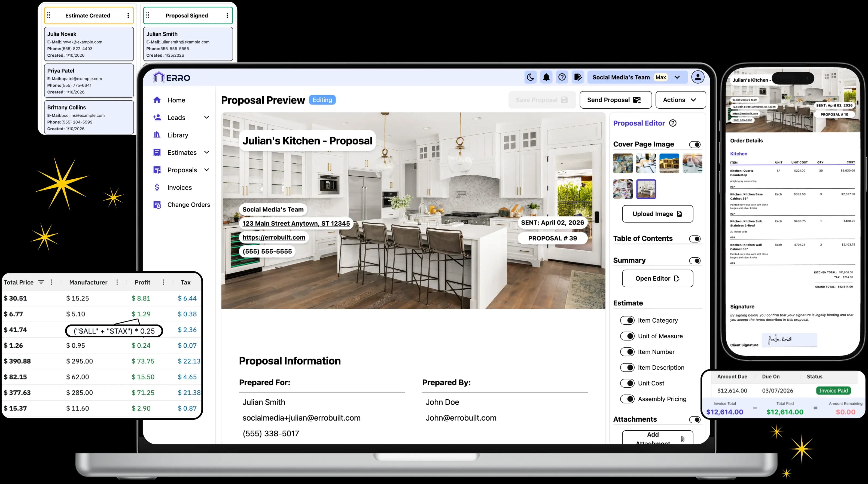
Task: Toggle the Item Number switch
Action: click(628, 352)
